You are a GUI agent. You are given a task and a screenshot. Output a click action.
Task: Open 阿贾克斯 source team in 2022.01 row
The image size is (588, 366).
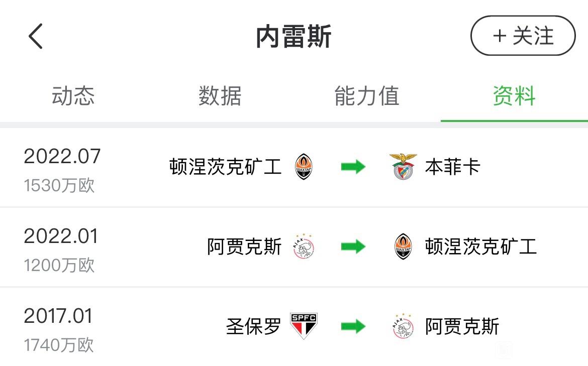[244, 247]
